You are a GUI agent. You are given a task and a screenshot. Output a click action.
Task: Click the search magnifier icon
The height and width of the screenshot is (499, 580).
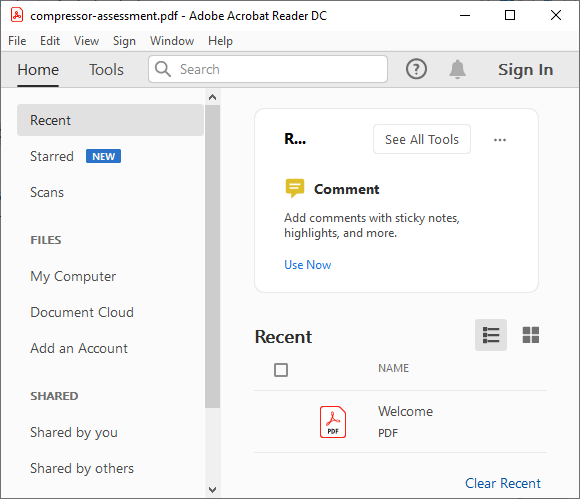163,69
